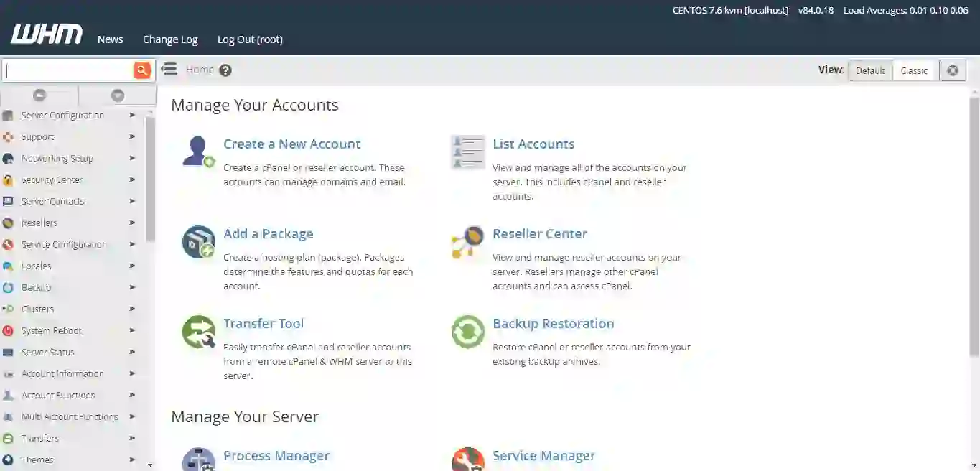This screenshot has height=471, width=980.
Task: Click the Resellers sidebar icon
Action: [8, 223]
